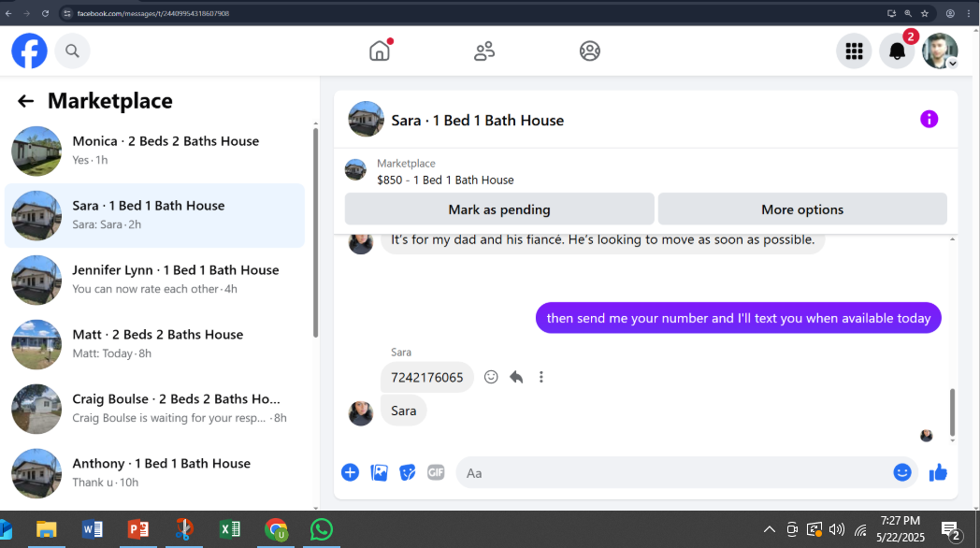Open File Explorer from the taskbar

pyautogui.click(x=46, y=530)
